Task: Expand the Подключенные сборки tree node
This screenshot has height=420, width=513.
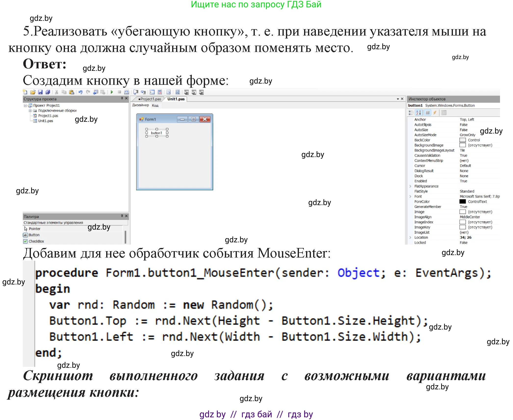Action: (x=30, y=111)
